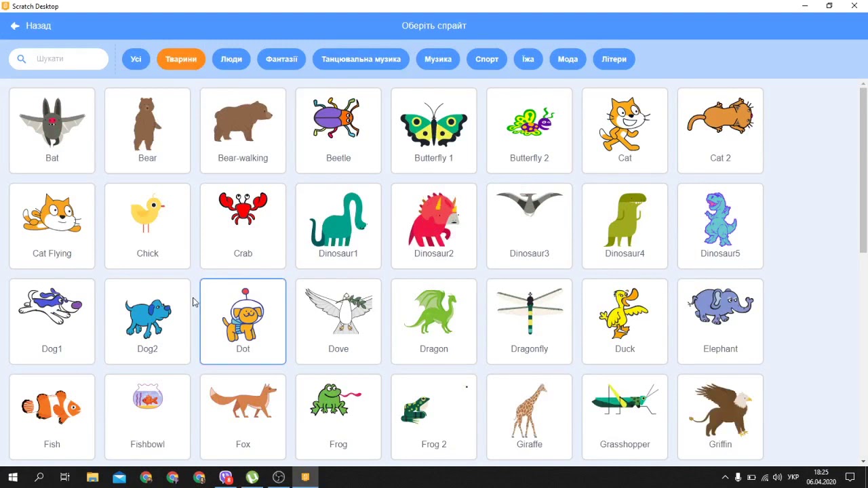This screenshot has height=488, width=868.
Task: Pick the Dinosaur4 sprite
Action: coord(625,226)
